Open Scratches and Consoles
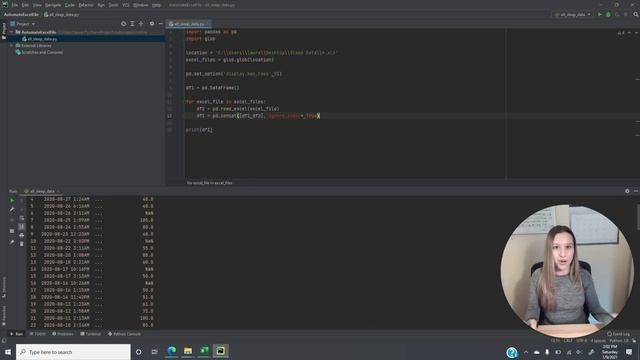This screenshot has width=640, height=360. (x=39, y=52)
